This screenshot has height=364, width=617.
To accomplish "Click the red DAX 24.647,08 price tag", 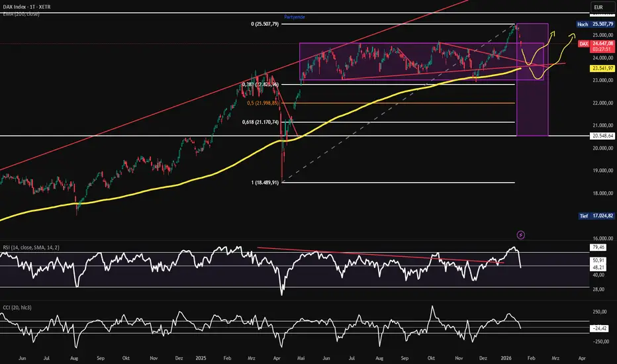I will (596, 46).
